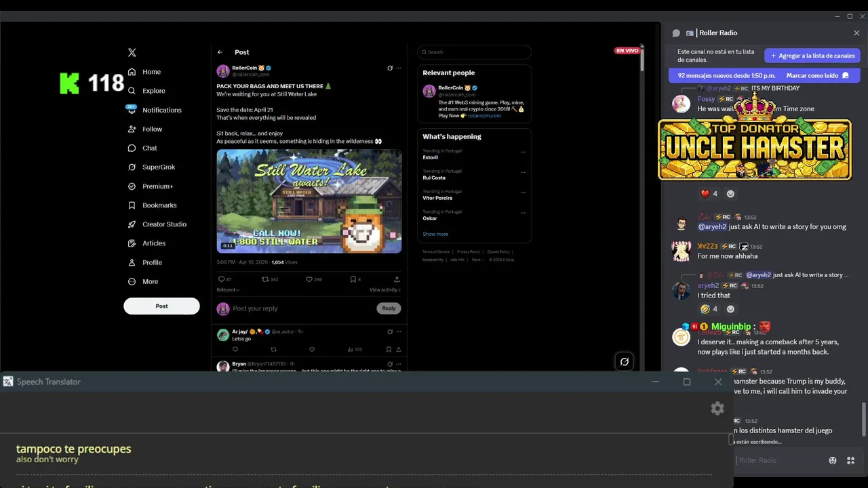This screenshot has width=868, height=488.
Task: Open Follow in X sidebar
Action: (x=145, y=129)
